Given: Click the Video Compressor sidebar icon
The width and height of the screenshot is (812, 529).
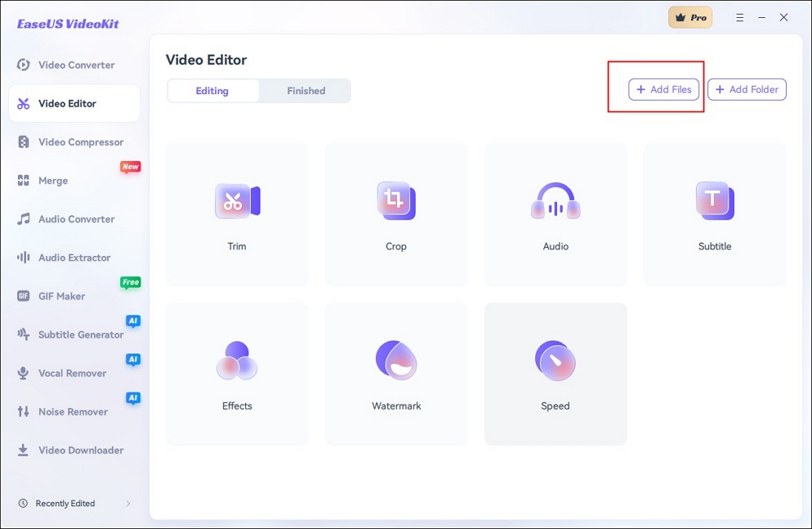Looking at the screenshot, I should click(24, 142).
